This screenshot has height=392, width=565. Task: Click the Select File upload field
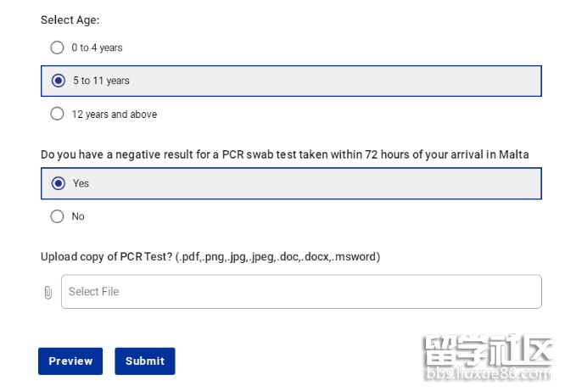tap(301, 292)
